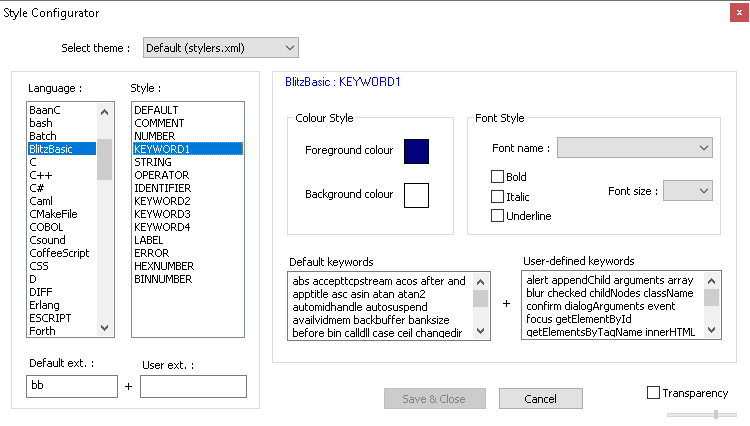Open the Font name dropdown
The height and width of the screenshot is (426, 750).
pos(635,148)
